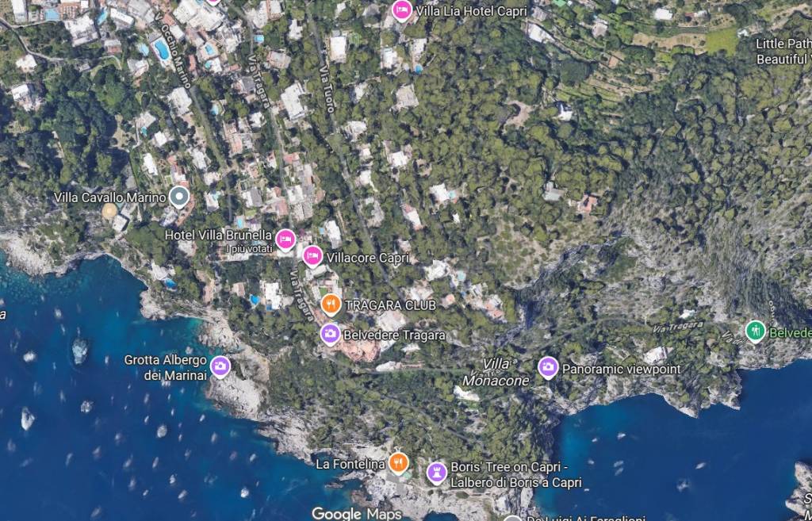Click the TRAGARA CLUB restaurant marker

click(331, 305)
